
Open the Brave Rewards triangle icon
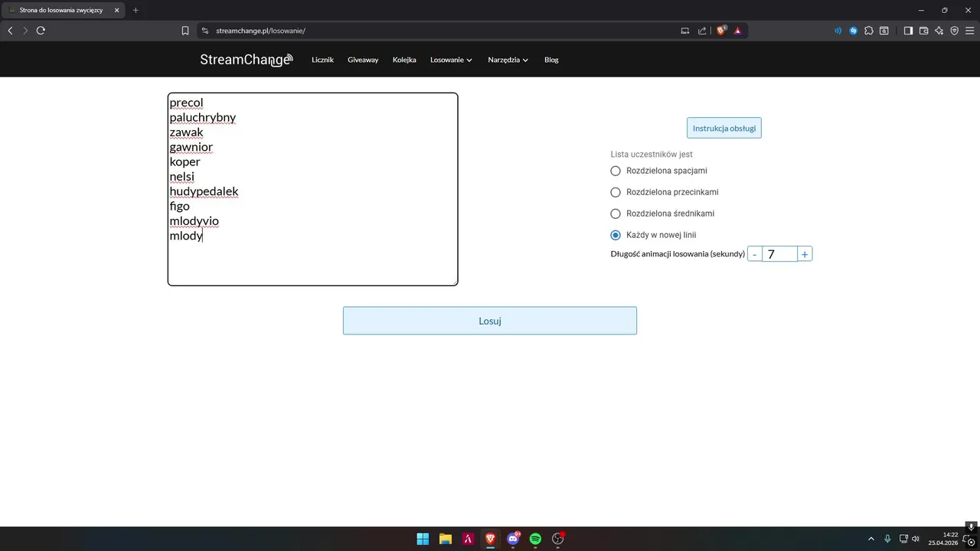click(738, 31)
